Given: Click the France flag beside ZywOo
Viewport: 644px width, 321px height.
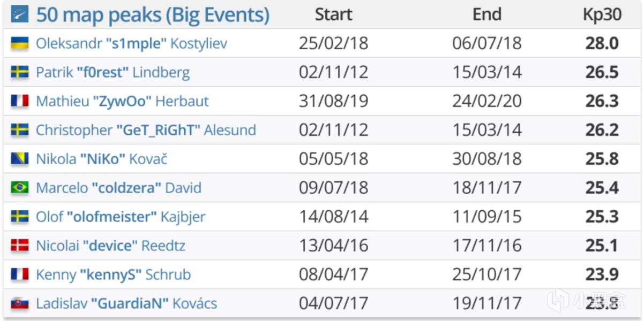Looking at the screenshot, I should 20,101.
